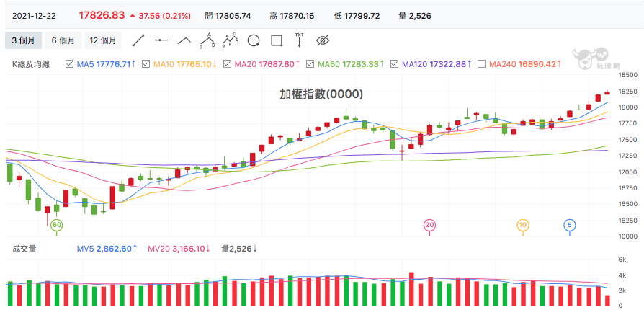
Task: Click the volume 量 2,526 in header
Action: click(x=415, y=16)
